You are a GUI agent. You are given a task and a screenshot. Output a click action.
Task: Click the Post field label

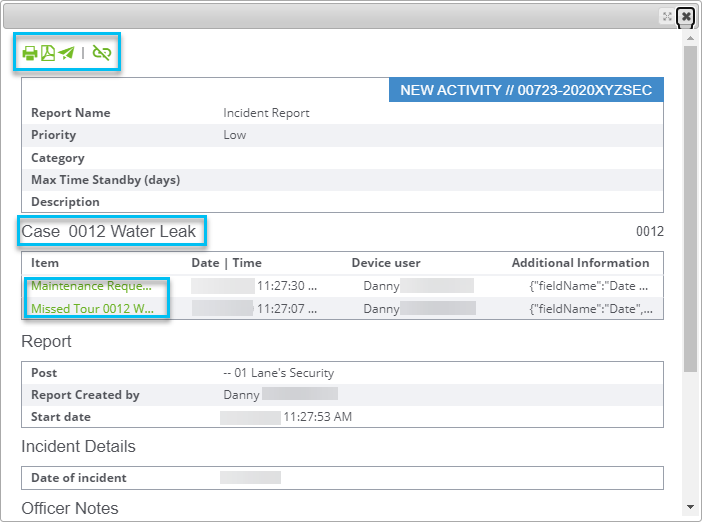(x=44, y=373)
